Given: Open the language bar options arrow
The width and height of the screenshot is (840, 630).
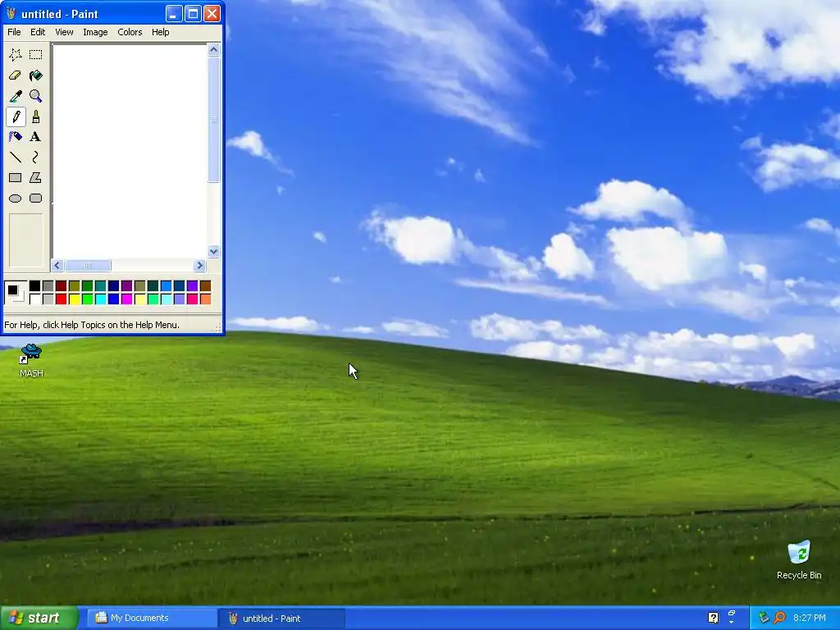Looking at the screenshot, I should (731, 623).
